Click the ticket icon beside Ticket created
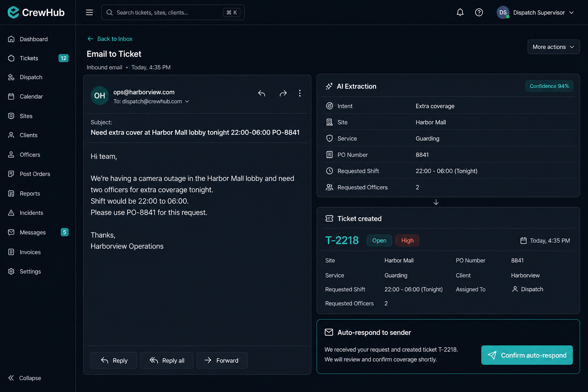This screenshot has height=392, width=588. [329, 219]
